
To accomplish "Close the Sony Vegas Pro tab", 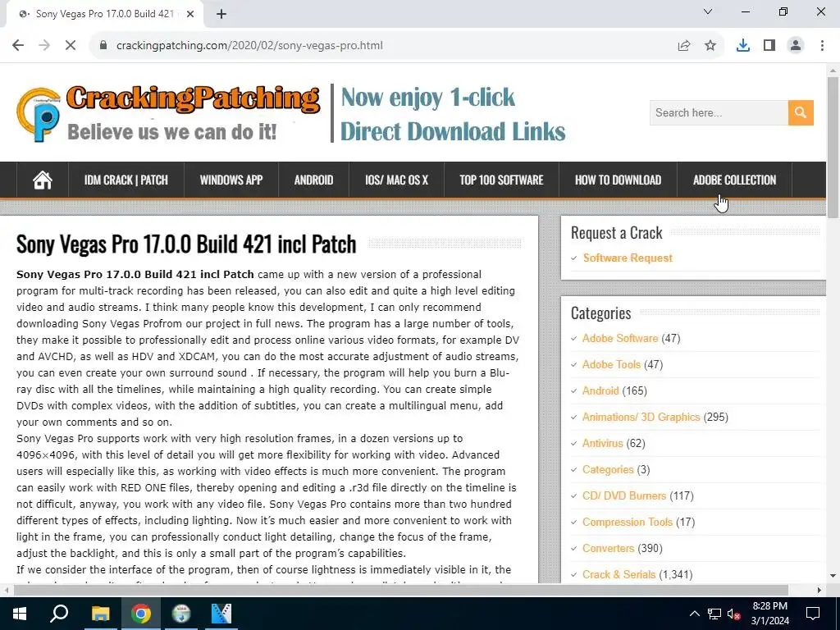I will pos(190,14).
